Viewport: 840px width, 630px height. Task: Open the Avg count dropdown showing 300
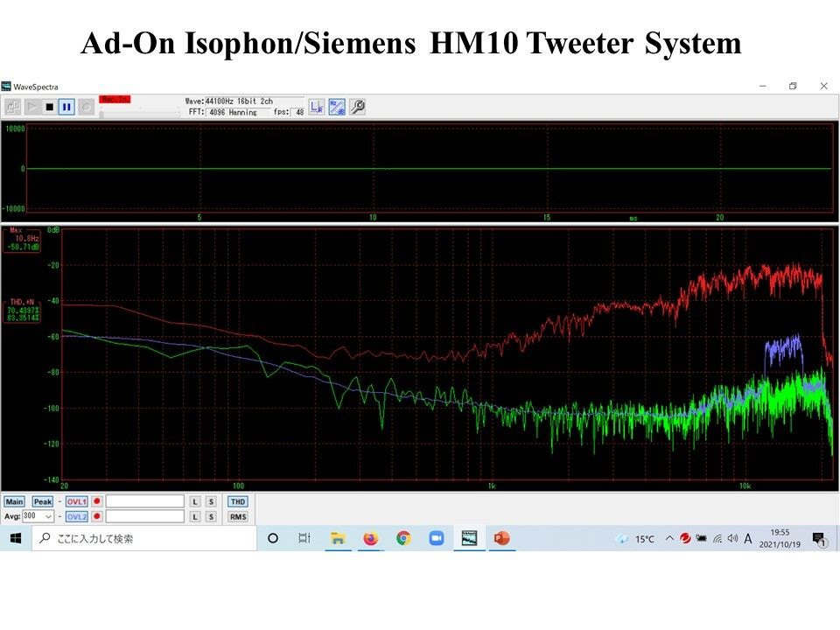pyautogui.click(x=38, y=516)
